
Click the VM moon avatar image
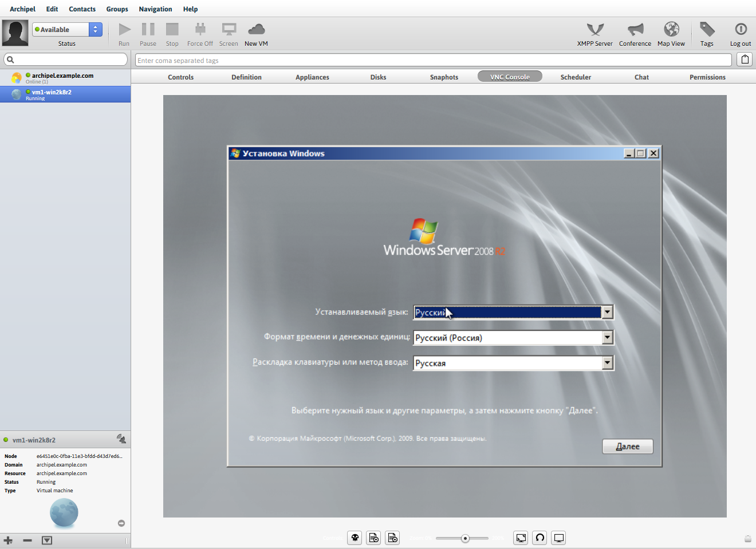point(64,512)
